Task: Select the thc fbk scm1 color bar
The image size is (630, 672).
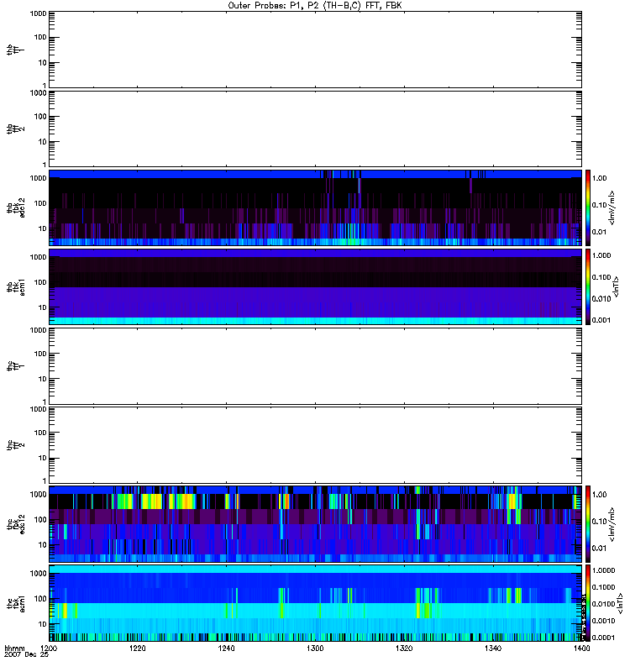Action: coord(588,603)
